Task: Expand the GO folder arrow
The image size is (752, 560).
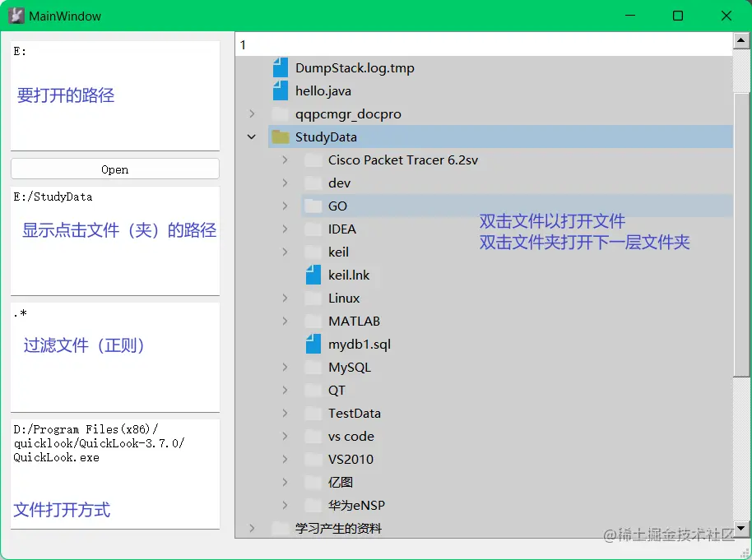Action: pos(285,206)
